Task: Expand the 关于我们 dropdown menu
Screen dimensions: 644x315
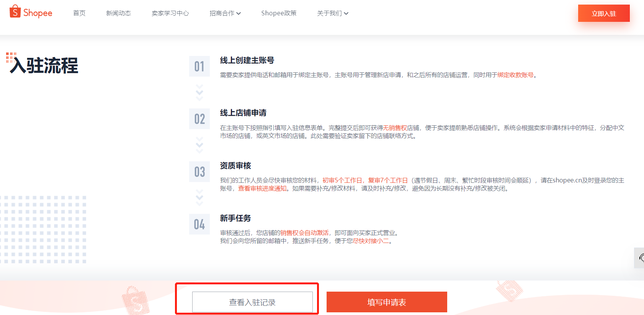Action: pos(332,13)
